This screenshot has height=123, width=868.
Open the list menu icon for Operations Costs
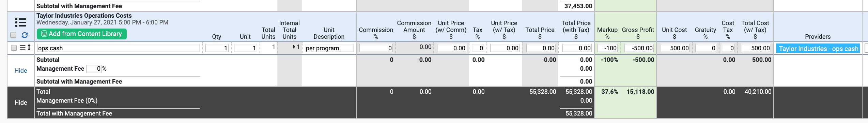[x=21, y=22]
